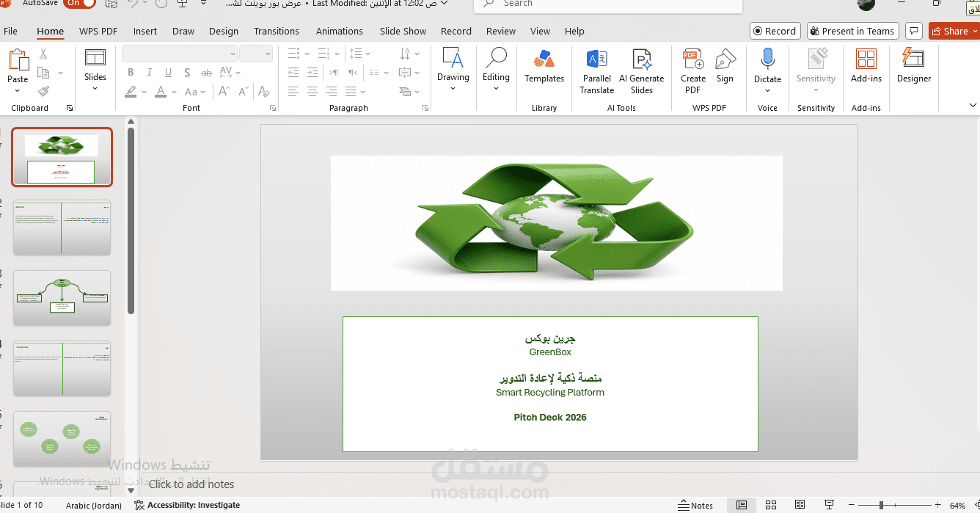
Task: Toggle text Shadow
Action: pyautogui.click(x=188, y=72)
